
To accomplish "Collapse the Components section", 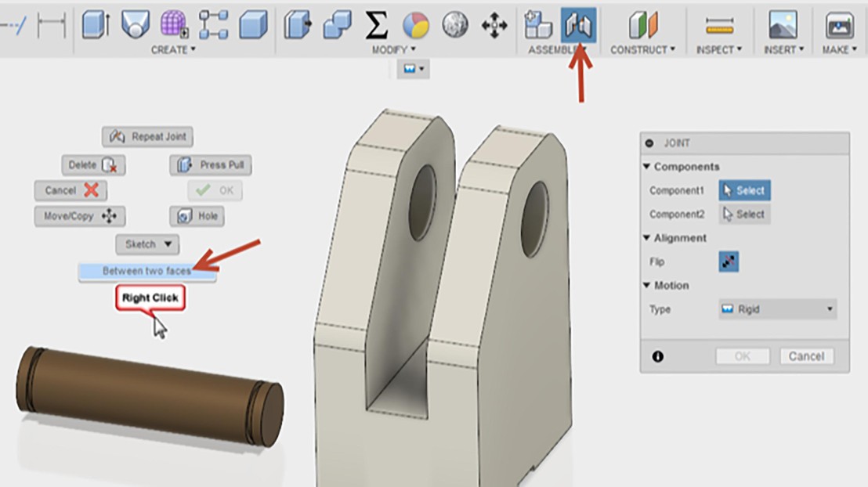I will pos(646,167).
